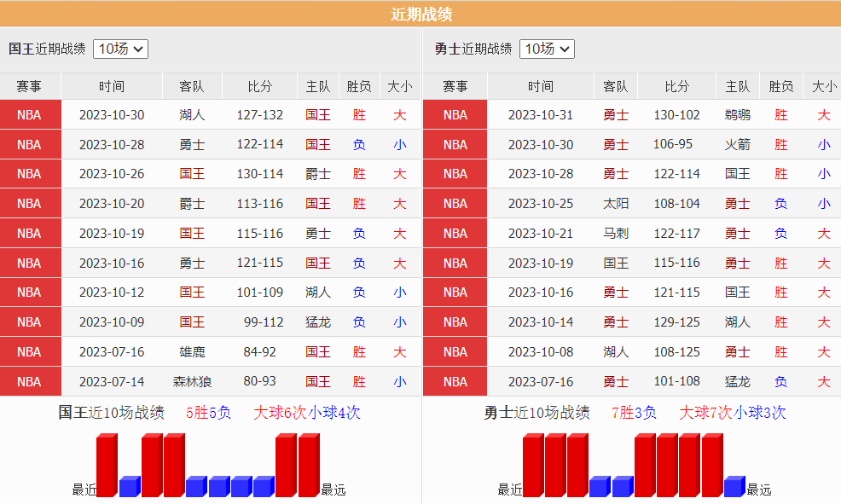
Task: Open the 国王 10场 games-count dropdown
Action: click(x=120, y=49)
